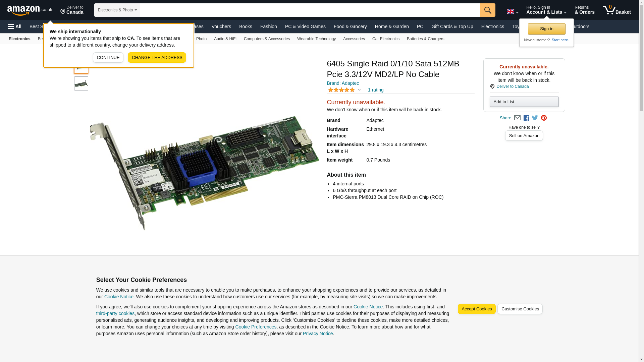Expand the Electronics & Photo search category dropdown

[117, 10]
